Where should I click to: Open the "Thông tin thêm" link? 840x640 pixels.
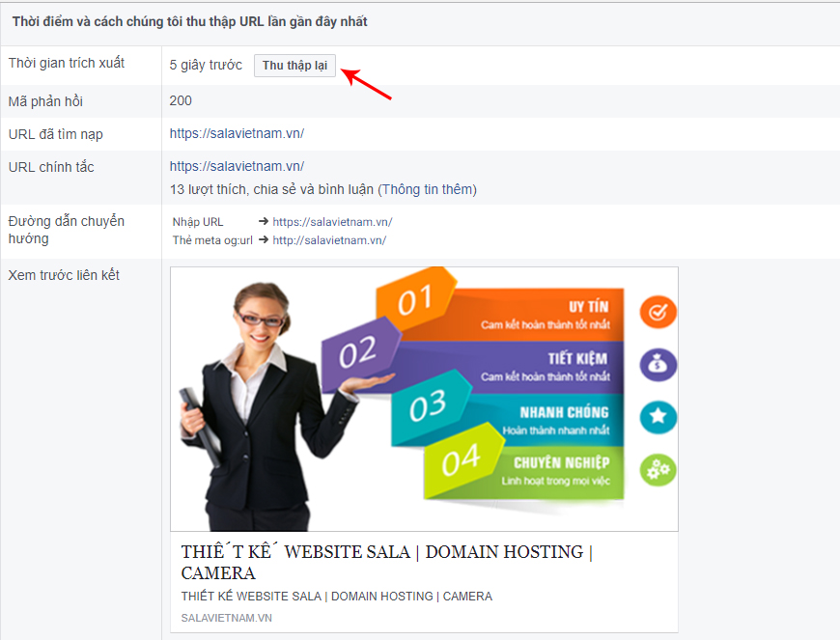[x=427, y=189]
